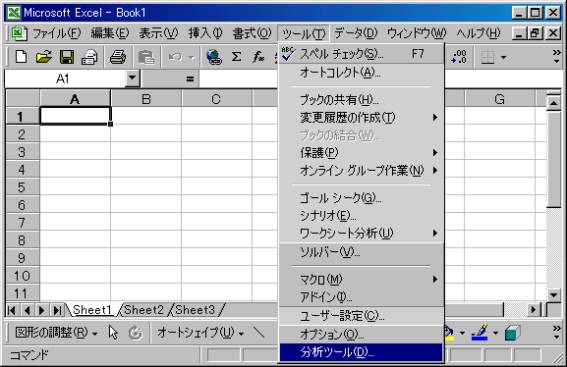
Task: Click the Undo icon
Action: tap(176, 57)
